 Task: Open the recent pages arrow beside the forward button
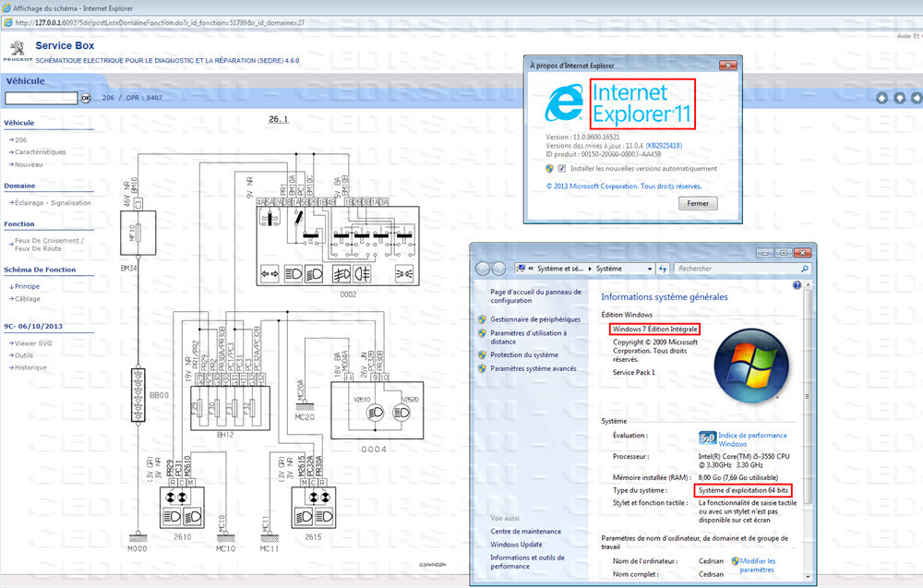point(509,269)
